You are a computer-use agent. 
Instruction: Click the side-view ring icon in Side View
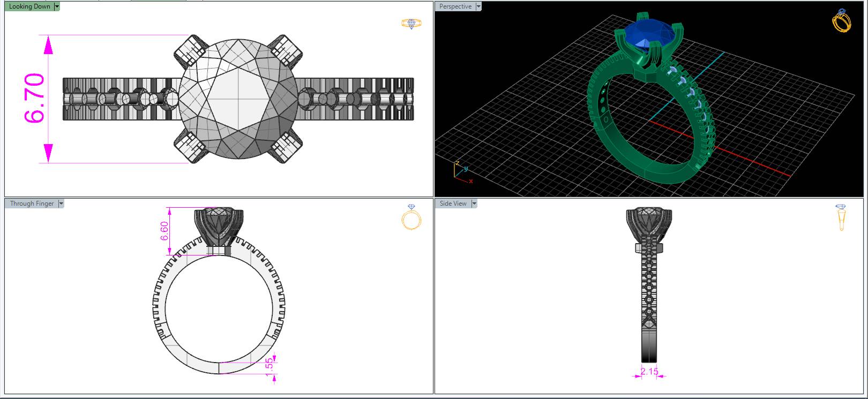pos(841,217)
